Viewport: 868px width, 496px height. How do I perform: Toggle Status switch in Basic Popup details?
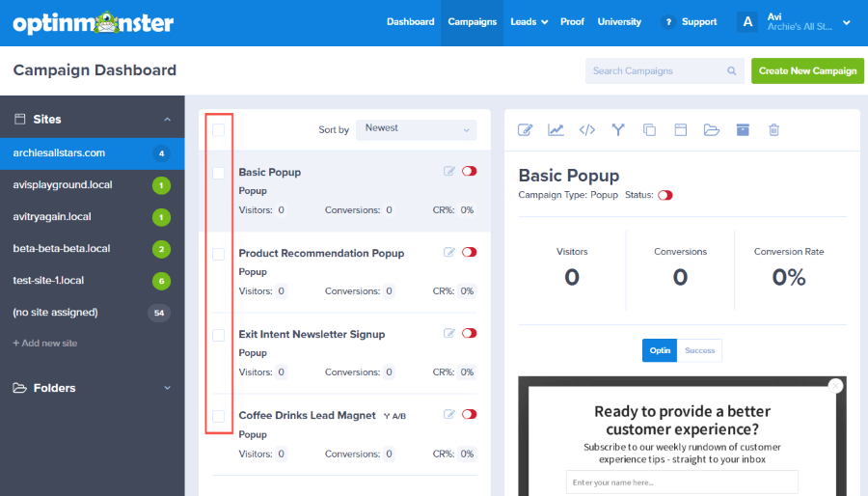(x=665, y=196)
